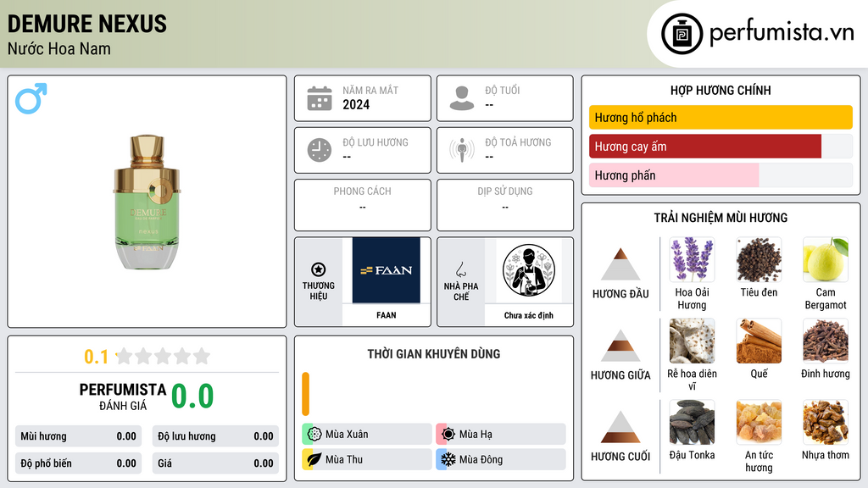Click the Thời gian khuyên dùng heading
Screen dimensions: 868x488
click(x=434, y=354)
